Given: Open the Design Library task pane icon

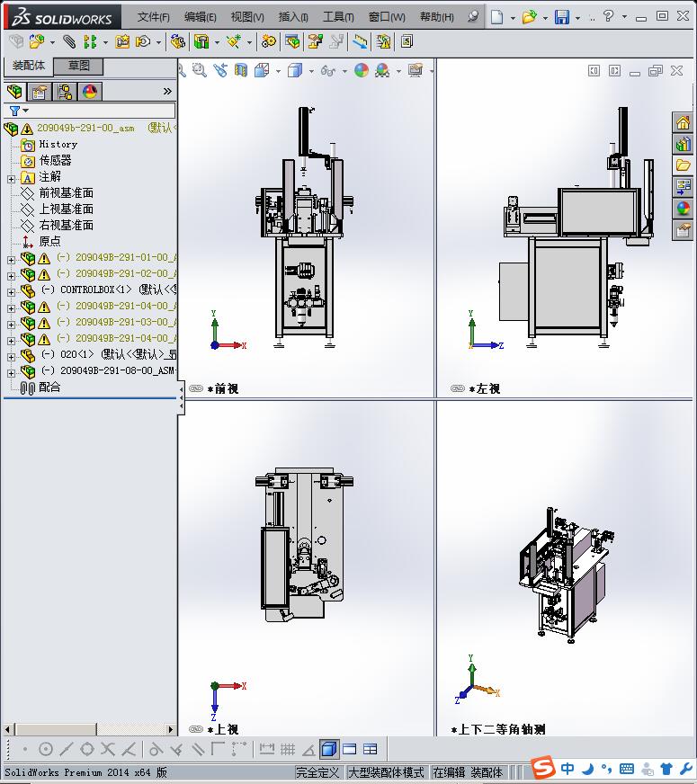Looking at the screenshot, I should click(x=683, y=144).
